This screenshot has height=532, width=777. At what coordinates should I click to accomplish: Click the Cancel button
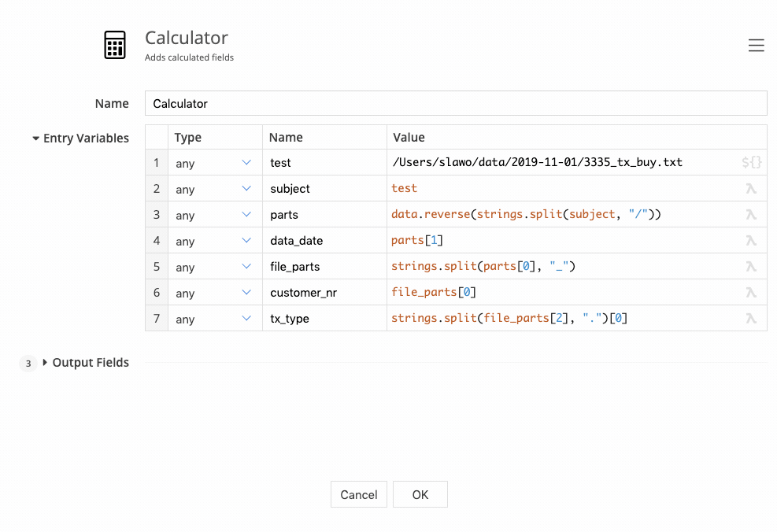click(x=359, y=494)
